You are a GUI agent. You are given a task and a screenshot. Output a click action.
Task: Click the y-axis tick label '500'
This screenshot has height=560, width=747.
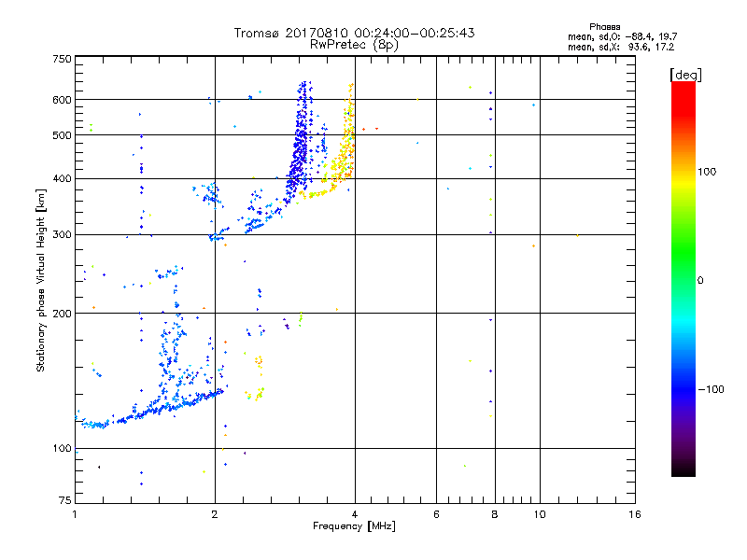(x=62, y=135)
